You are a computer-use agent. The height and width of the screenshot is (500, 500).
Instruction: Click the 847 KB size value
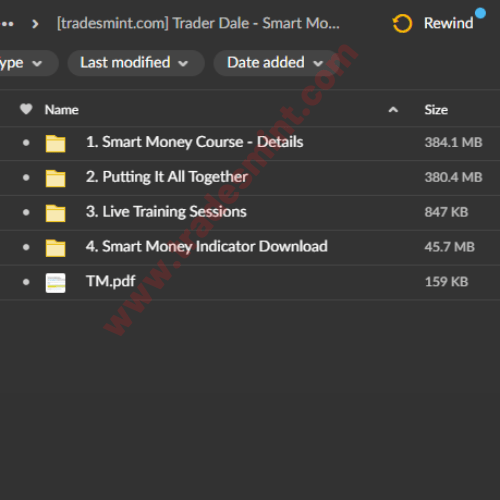[446, 212]
